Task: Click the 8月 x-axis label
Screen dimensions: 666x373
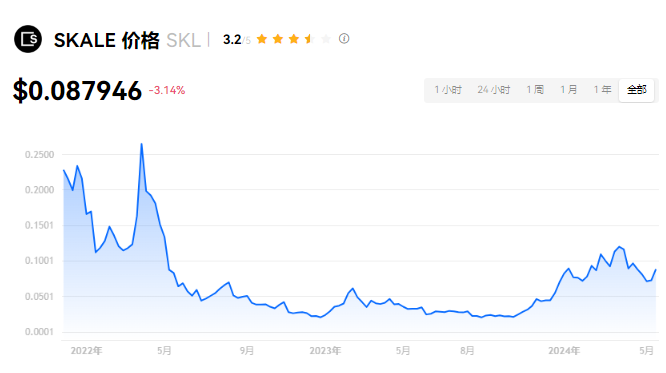Action: coord(467,351)
